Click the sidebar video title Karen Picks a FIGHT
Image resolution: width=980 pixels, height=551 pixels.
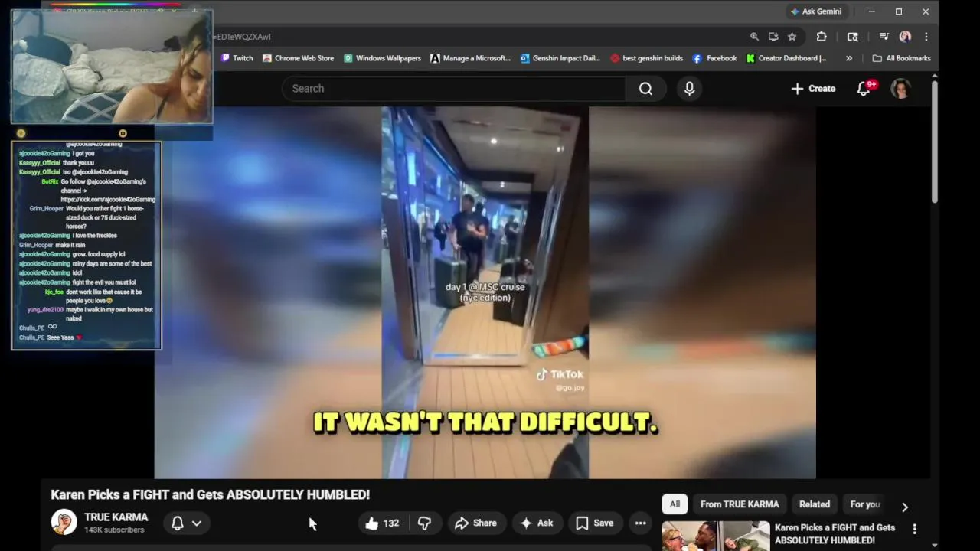(835, 534)
